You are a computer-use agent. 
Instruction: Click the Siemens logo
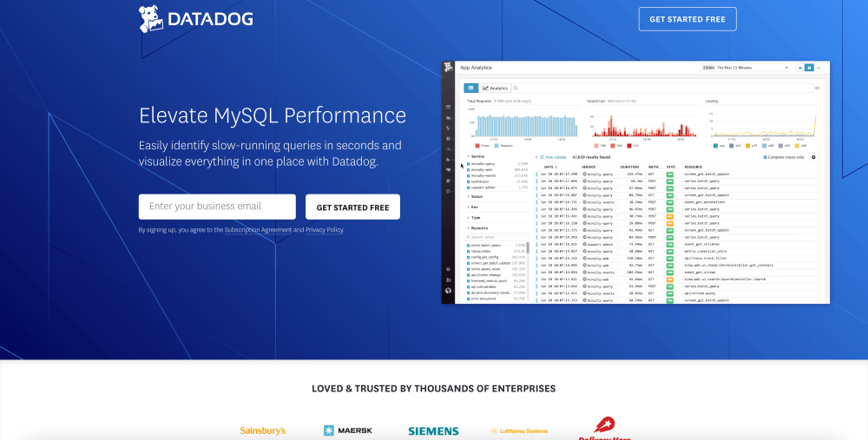coord(433,431)
